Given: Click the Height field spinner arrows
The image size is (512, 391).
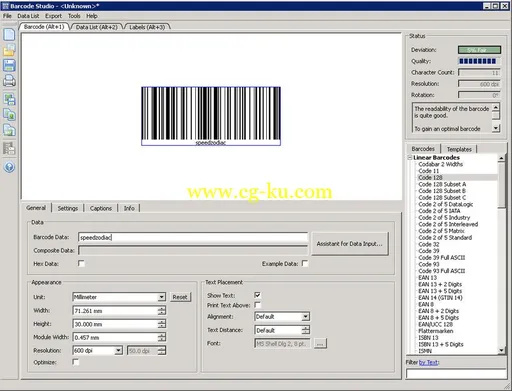Looking at the screenshot, I should (x=162, y=324).
